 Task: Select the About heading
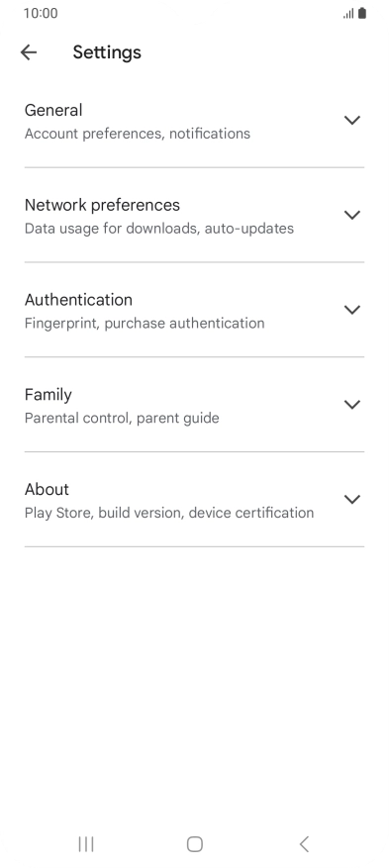pos(48,489)
